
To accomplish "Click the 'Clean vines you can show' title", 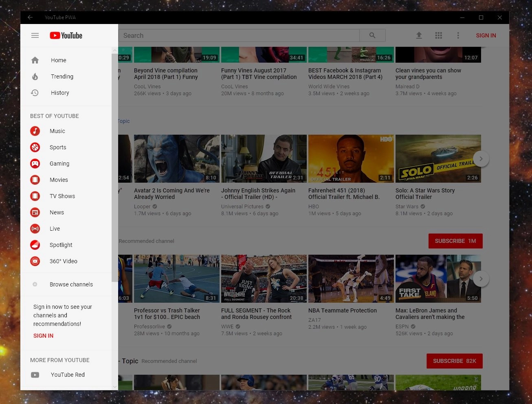I will [428, 74].
